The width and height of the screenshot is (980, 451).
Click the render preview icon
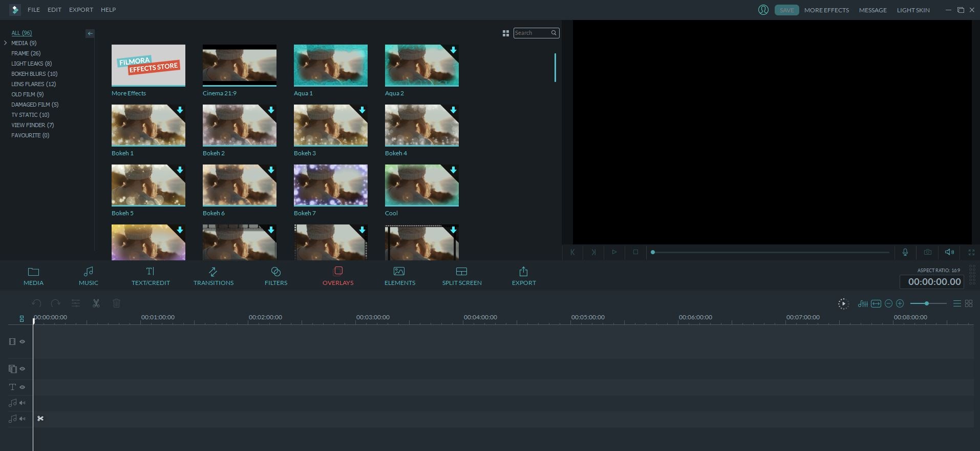[x=843, y=304]
